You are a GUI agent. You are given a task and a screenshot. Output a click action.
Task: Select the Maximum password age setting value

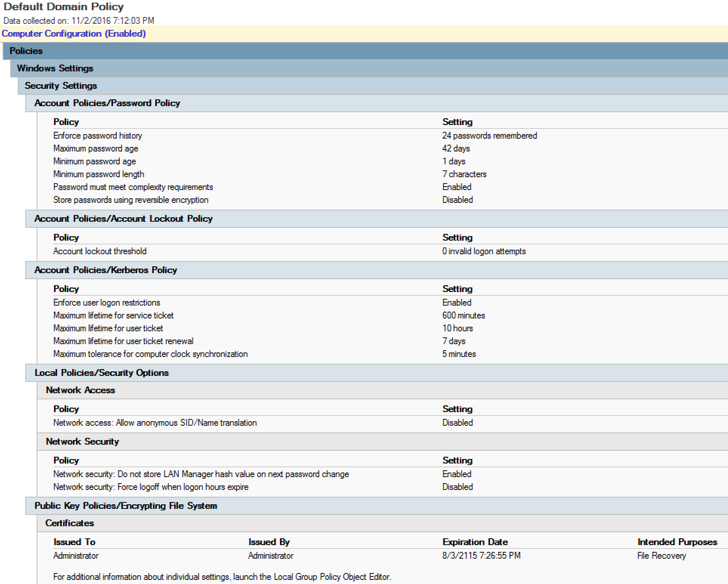(456, 148)
